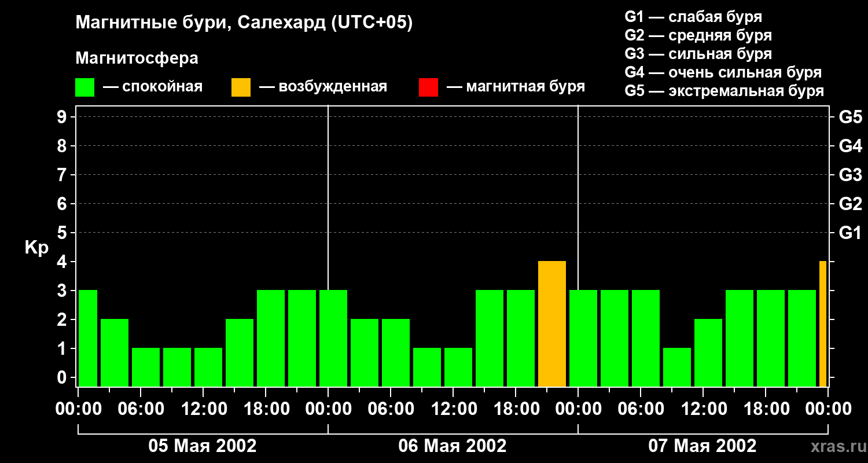Click the 06:00 time label under 05 May
868x463 pixels.
pos(141,409)
